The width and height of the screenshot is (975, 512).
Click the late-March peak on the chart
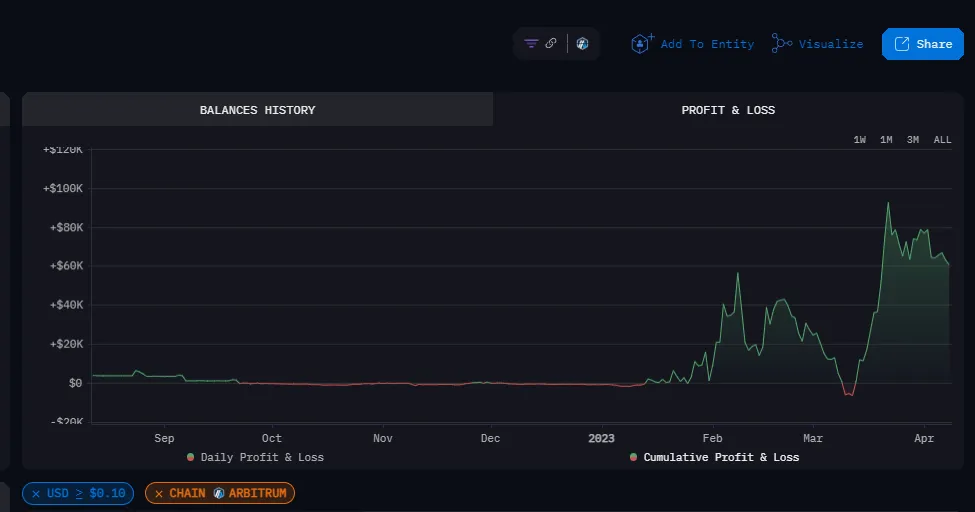tap(888, 203)
